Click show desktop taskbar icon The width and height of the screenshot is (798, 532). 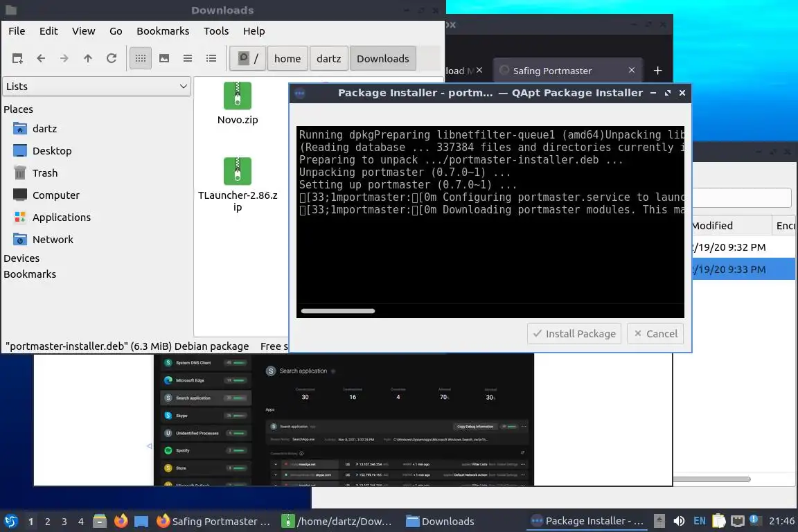[x=141, y=522]
